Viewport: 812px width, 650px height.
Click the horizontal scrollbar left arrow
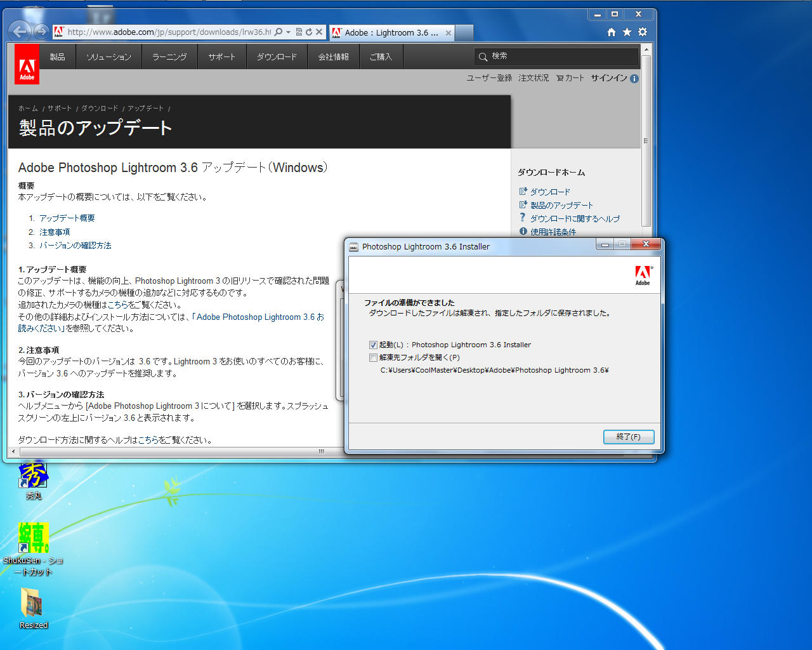(x=13, y=451)
